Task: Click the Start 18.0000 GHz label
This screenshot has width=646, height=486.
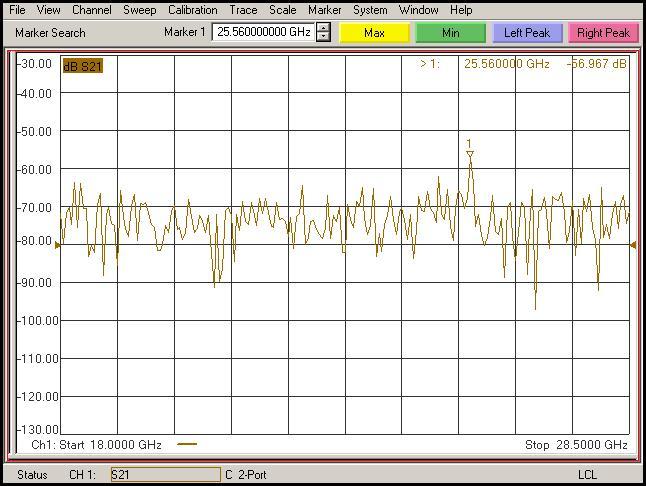Action: (x=110, y=445)
